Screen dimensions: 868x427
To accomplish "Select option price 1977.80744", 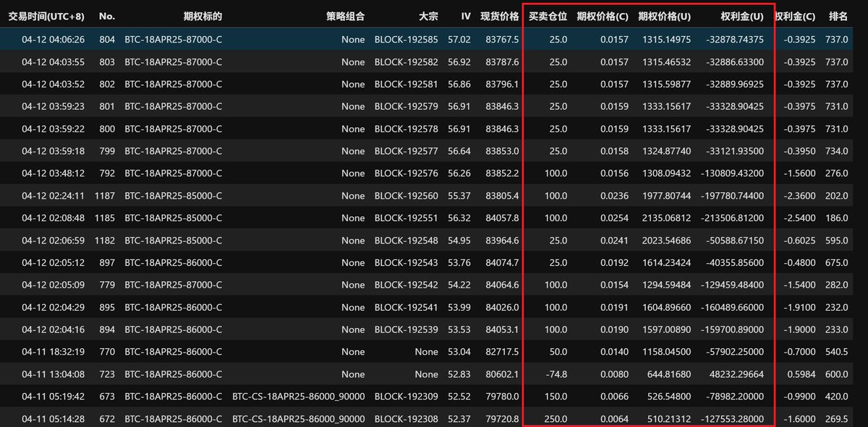I will click(666, 196).
